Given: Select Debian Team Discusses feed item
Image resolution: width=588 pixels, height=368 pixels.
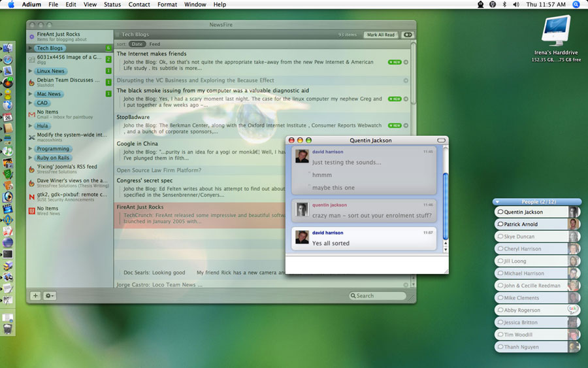Looking at the screenshot, I should pos(70,82).
